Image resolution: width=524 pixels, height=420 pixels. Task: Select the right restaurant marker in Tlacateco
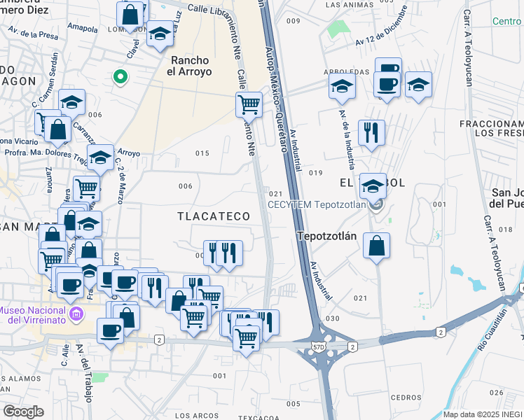click(229, 256)
